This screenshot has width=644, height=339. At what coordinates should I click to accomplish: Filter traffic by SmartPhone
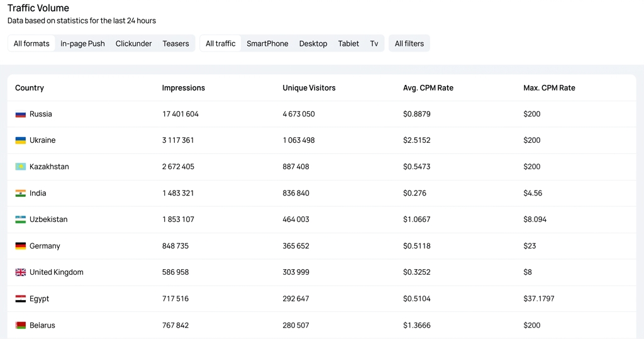(x=267, y=43)
